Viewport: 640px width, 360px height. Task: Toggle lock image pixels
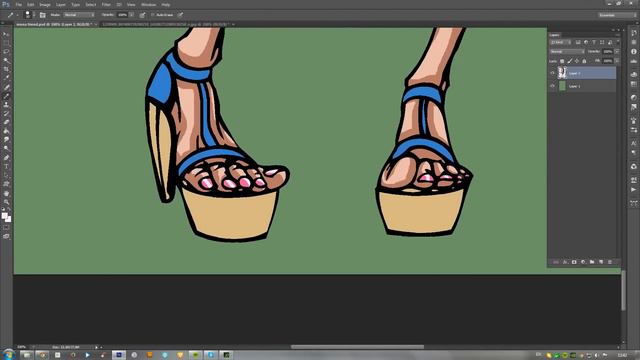(x=570, y=61)
